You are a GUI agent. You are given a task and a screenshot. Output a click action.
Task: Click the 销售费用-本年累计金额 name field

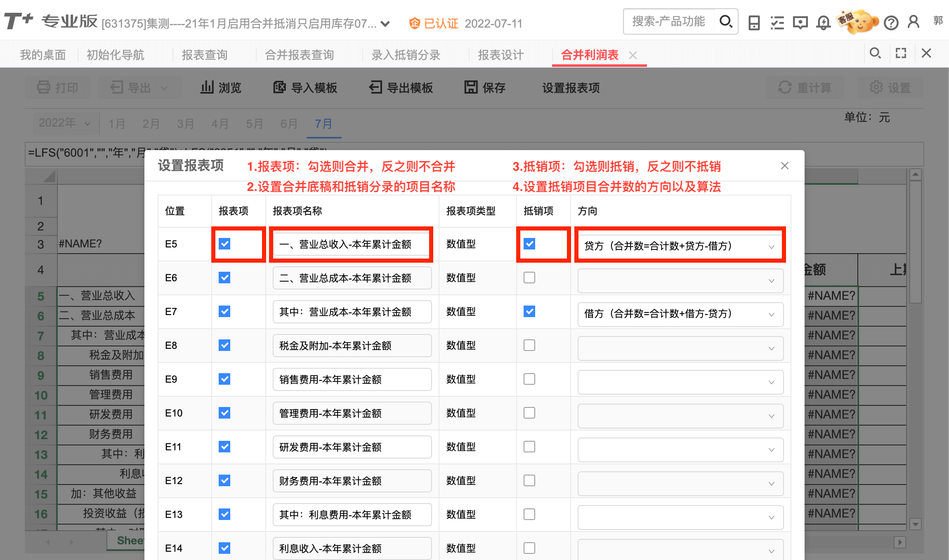pyautogui.click(x=352, y=379)
